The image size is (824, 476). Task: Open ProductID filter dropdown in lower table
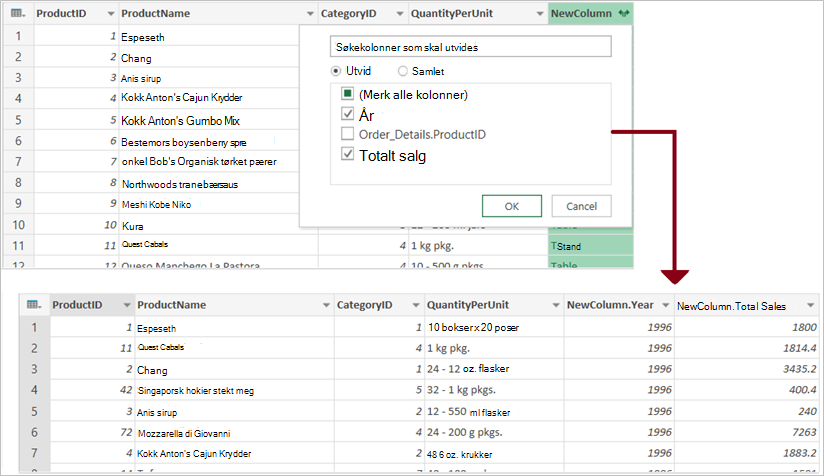click(127, 305)
